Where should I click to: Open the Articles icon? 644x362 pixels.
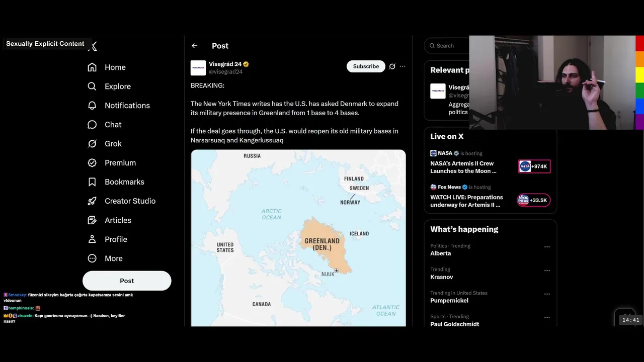[92, 220]
